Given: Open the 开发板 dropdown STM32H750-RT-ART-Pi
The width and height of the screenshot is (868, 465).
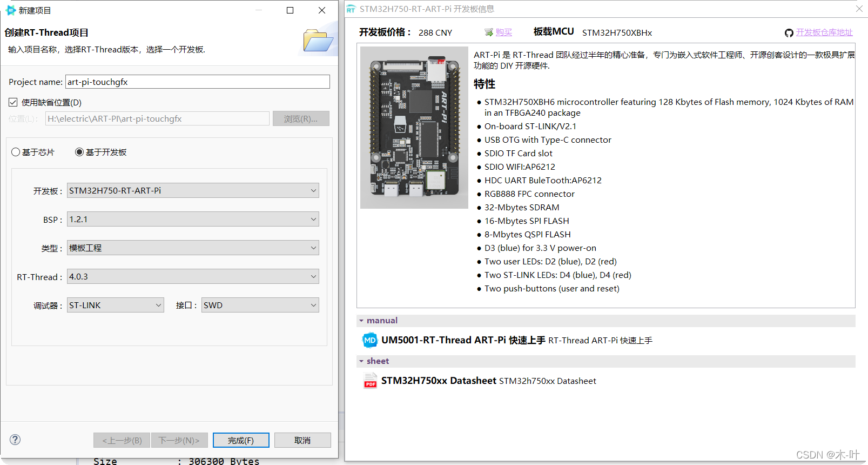Looking at the screenshot, I should [x=193, y=190].
